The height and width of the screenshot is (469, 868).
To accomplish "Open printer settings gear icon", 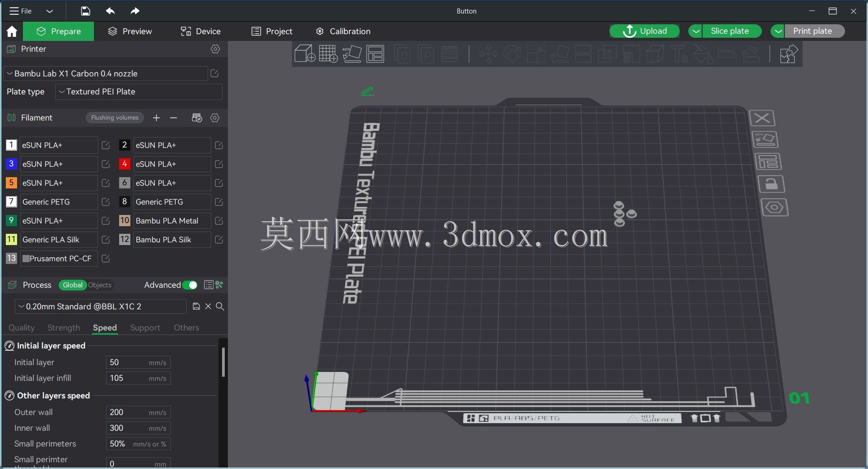I will pos(215,49).
